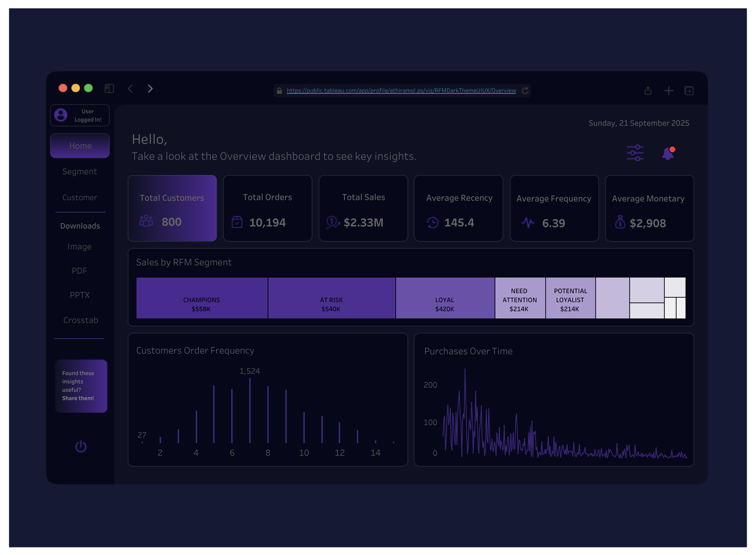Click the page reload icon in address bar

coord(525,91)
